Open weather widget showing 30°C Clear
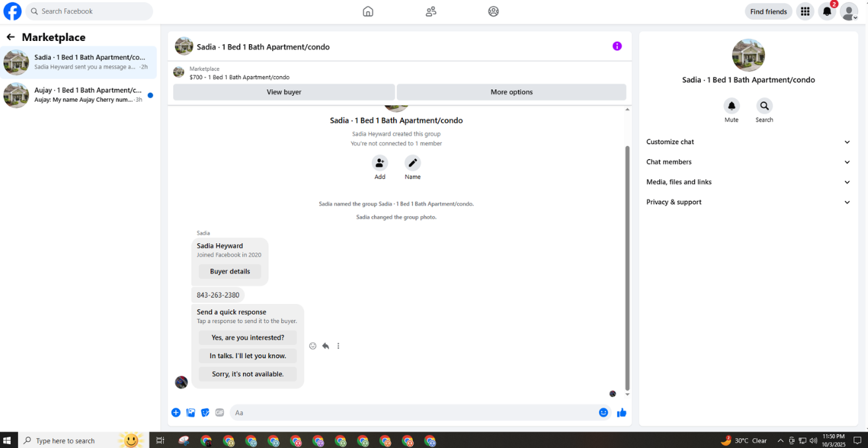 click(x=743, y=440)
